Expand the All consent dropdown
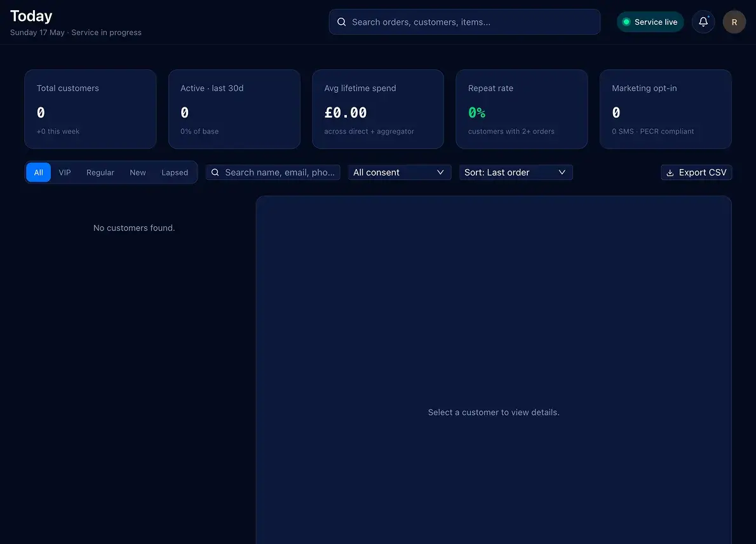Screen dimensions: 756x544 [399, 172]
